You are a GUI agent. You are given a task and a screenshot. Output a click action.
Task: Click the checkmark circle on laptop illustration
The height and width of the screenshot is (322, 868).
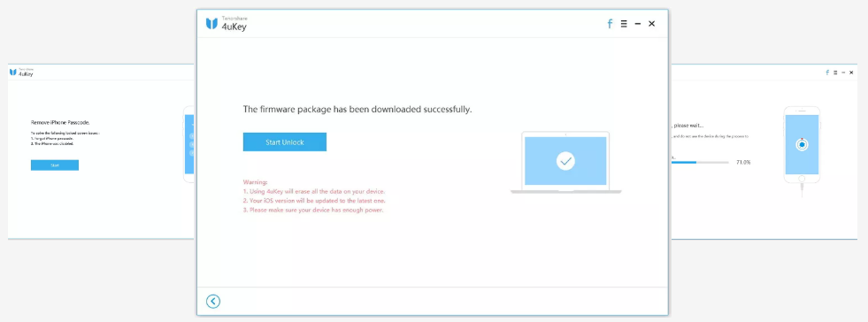click(x=565, y=161)
